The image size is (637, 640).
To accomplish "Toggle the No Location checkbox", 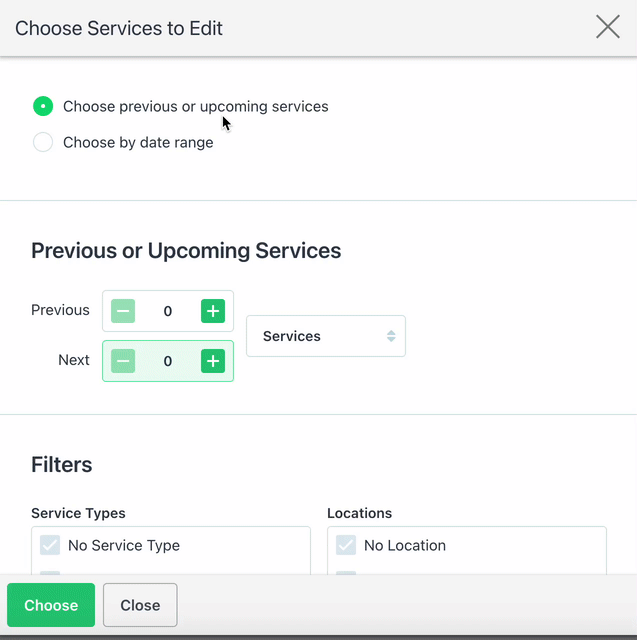I will pos(346,545).
